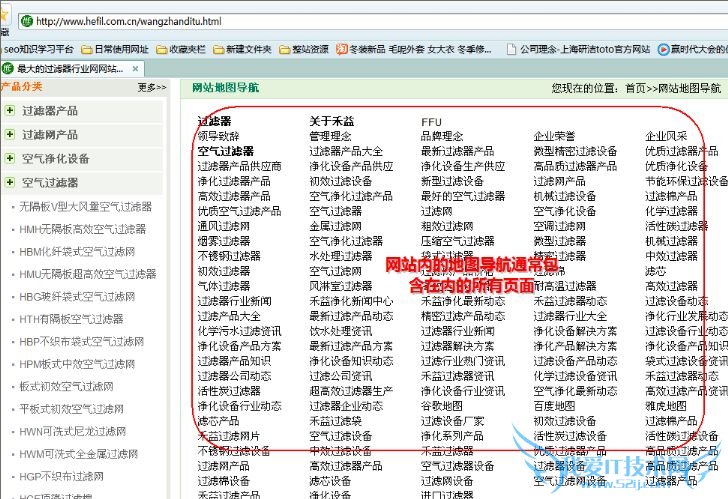
Task: Open the 水处理过滤器 sitemap link
Action: pos(341,256)
